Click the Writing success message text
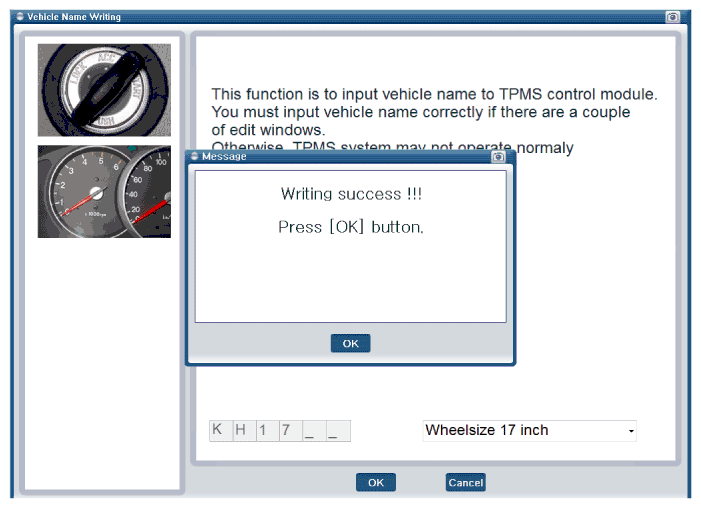 (x=351, y=194)
